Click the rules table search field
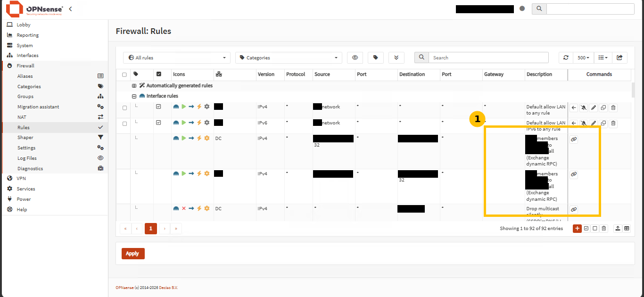Screen dimensions: 644x297 point(488,58)
